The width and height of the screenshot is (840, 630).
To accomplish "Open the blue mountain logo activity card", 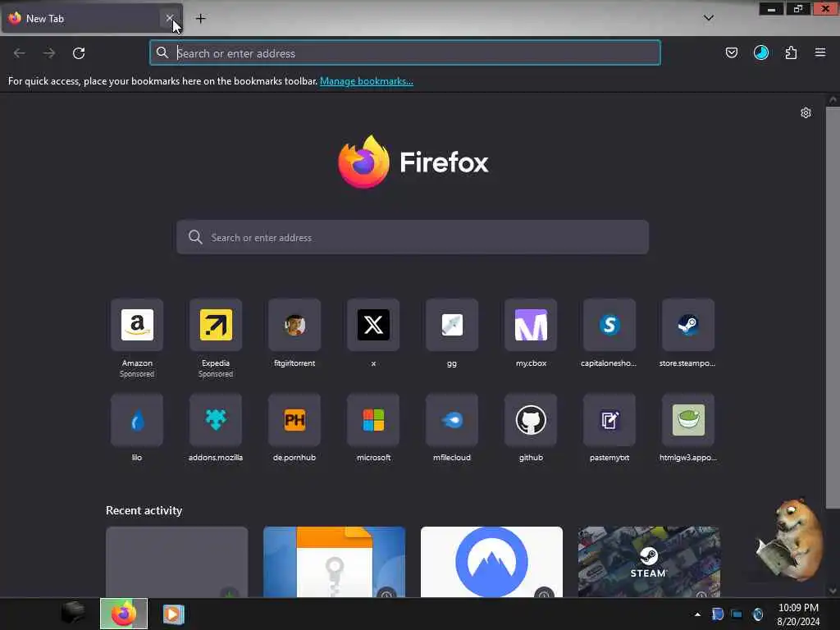I will click(492, 561).
